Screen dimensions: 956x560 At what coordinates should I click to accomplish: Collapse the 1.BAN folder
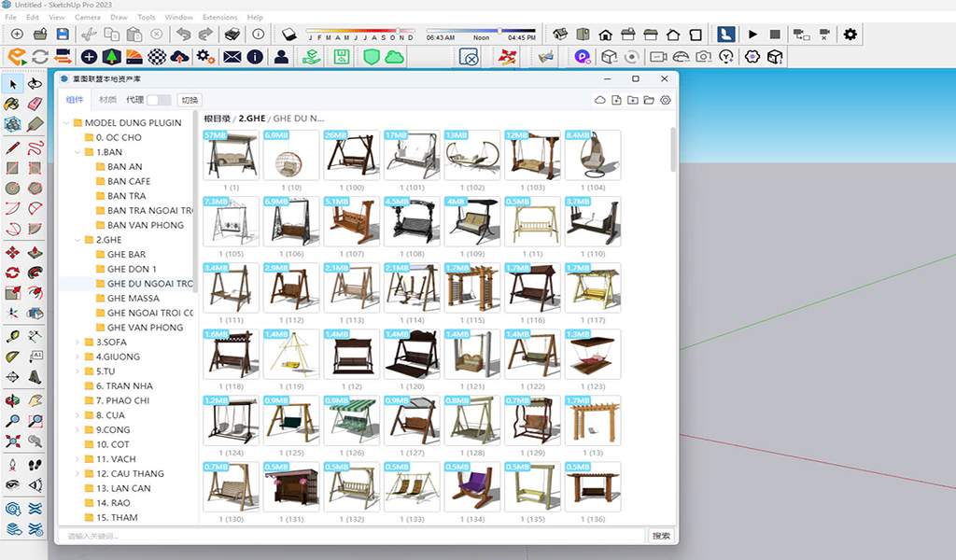78,152
